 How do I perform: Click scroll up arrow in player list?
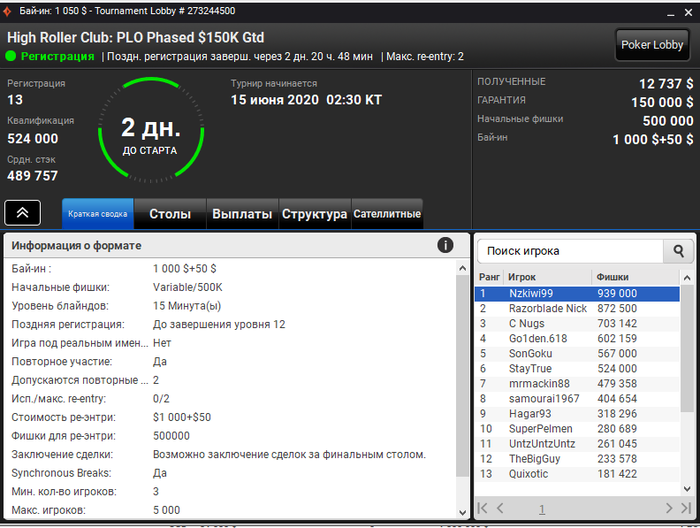(x=687, y=278)
